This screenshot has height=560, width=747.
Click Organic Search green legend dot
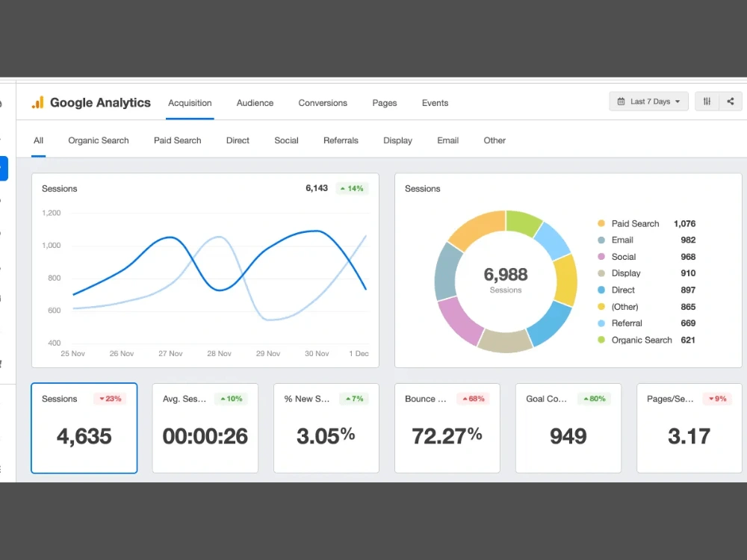point(601,340)
